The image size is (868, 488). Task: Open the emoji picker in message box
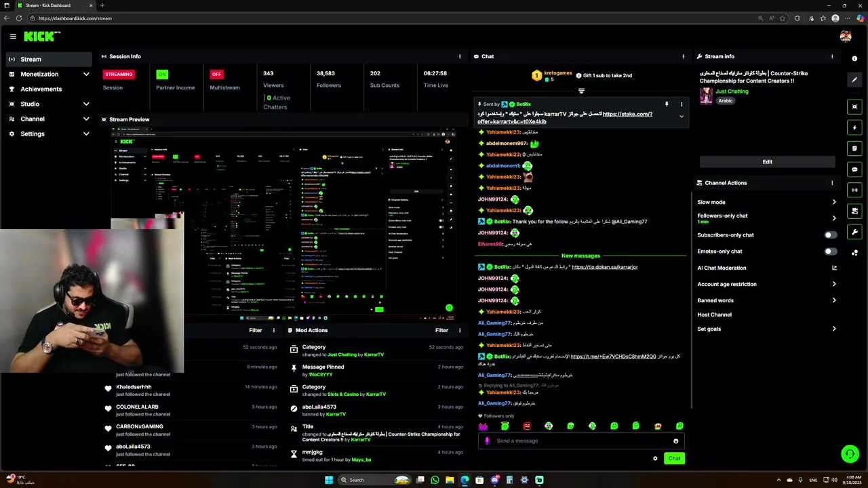pyautogui.click(x=675, y=441)
